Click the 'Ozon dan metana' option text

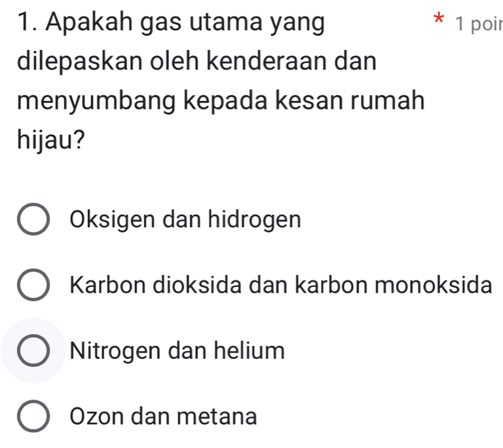(162, 417)
